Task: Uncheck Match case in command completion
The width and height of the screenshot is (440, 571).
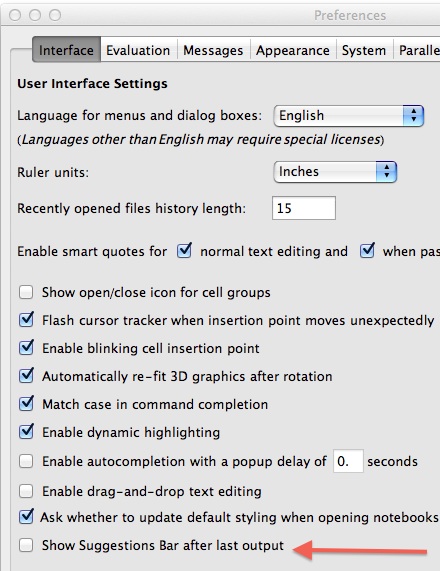Action: coord(26,403)
